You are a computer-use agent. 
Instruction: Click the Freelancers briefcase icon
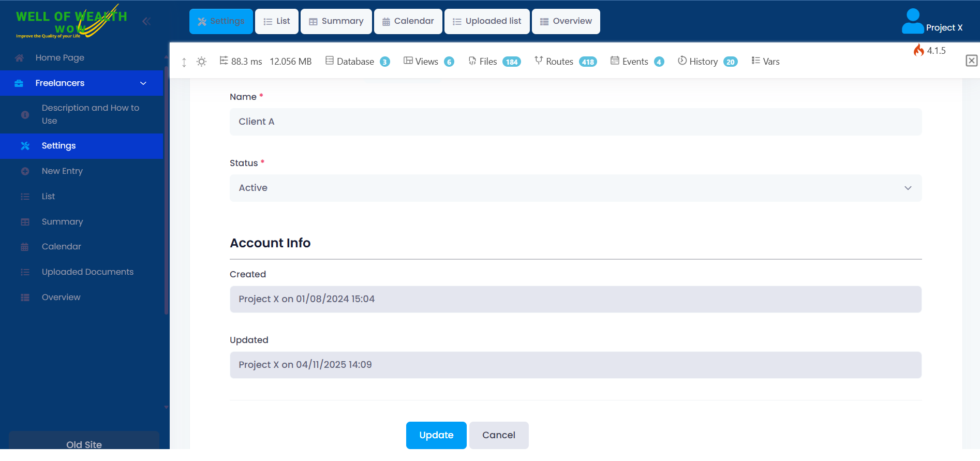[x=19, y=83]
